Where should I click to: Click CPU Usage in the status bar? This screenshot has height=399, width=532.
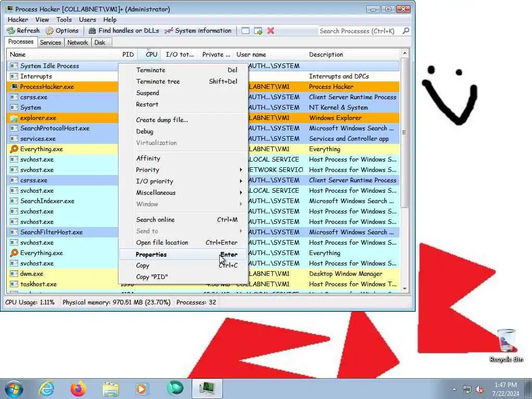(x=30, y=302)
